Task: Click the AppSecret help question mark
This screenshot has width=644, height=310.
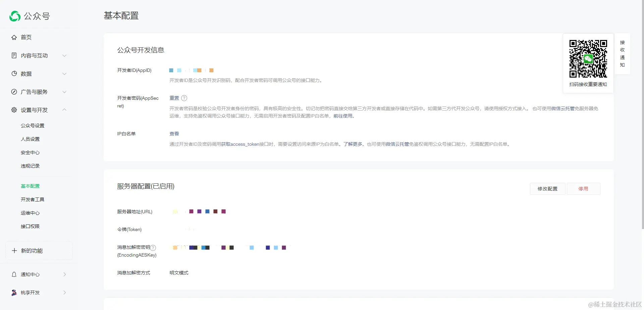Action: [x=184, y=98]
